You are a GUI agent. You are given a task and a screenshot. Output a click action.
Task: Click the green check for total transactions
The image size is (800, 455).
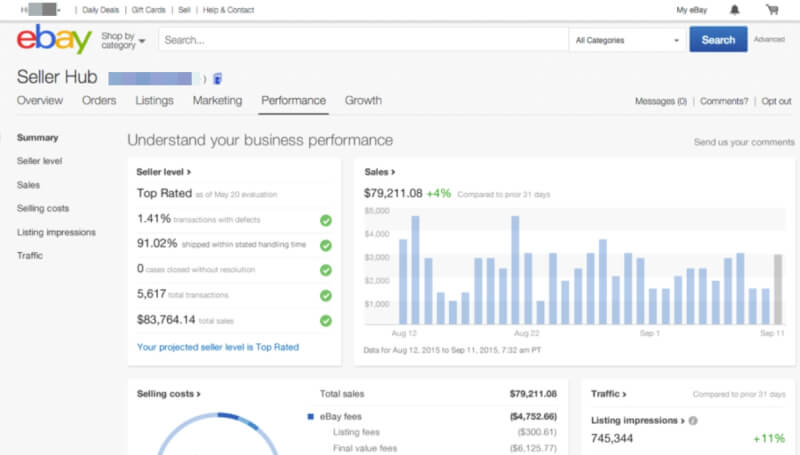(x=326, y=295)
